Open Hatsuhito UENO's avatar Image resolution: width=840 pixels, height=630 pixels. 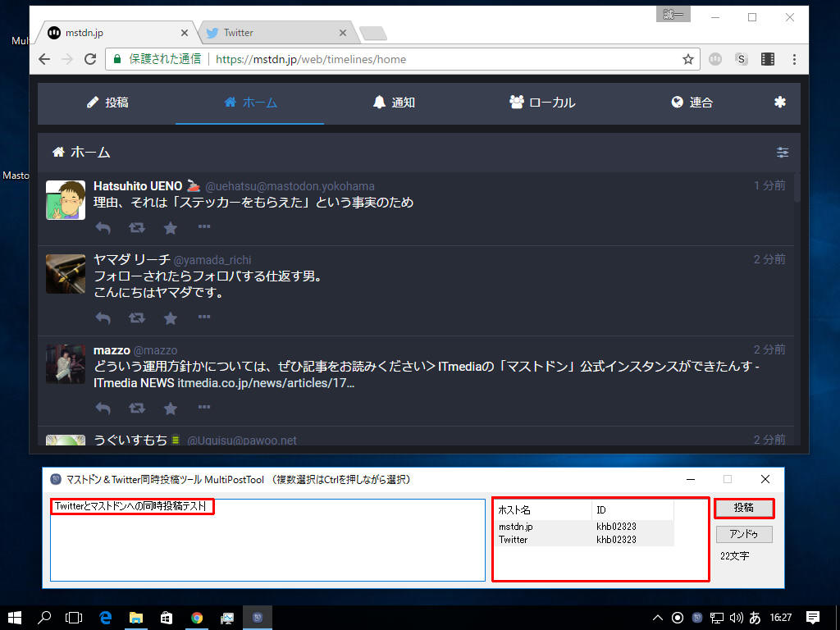tap(66, 200)
